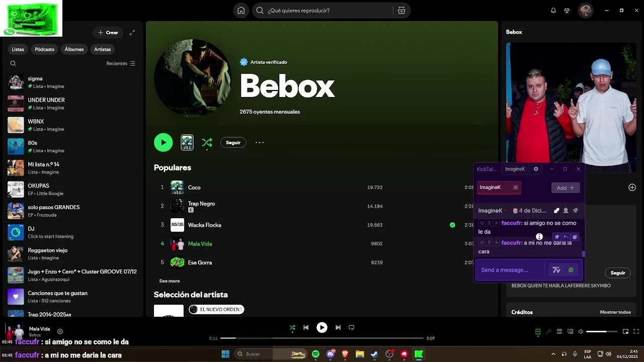Viewport: 644px width, 362px height.
Task: Open the DJ item in library
Action: coord(72,232)
